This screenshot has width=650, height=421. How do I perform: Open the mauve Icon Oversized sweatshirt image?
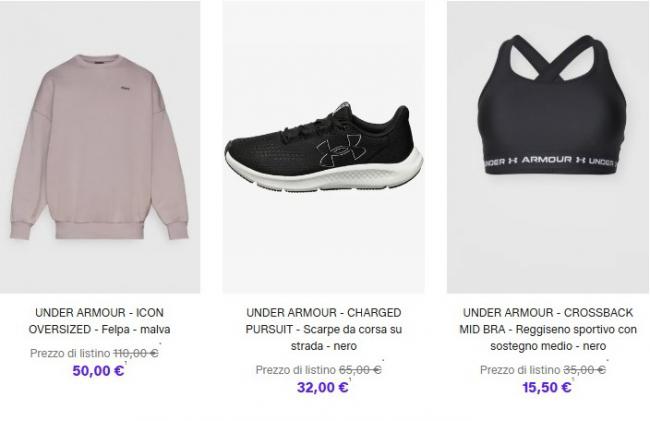99,147
